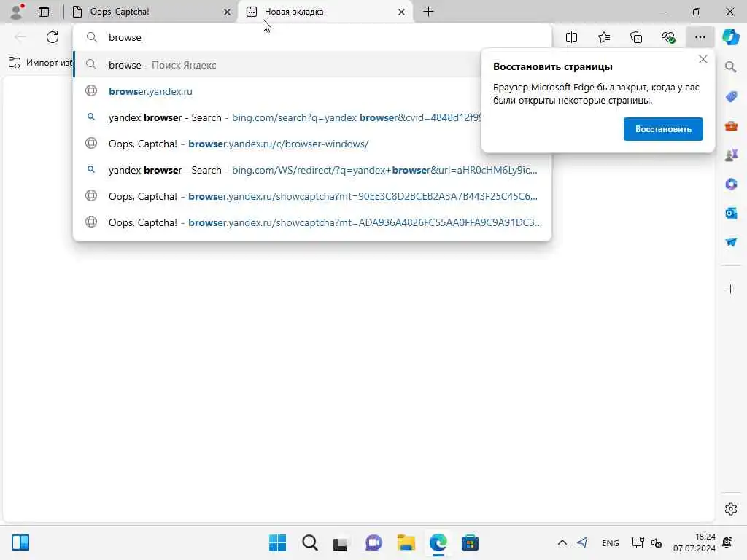Switch the ENG input language
Viewport: 747px width, 560px height.
[x=611, y=542]
